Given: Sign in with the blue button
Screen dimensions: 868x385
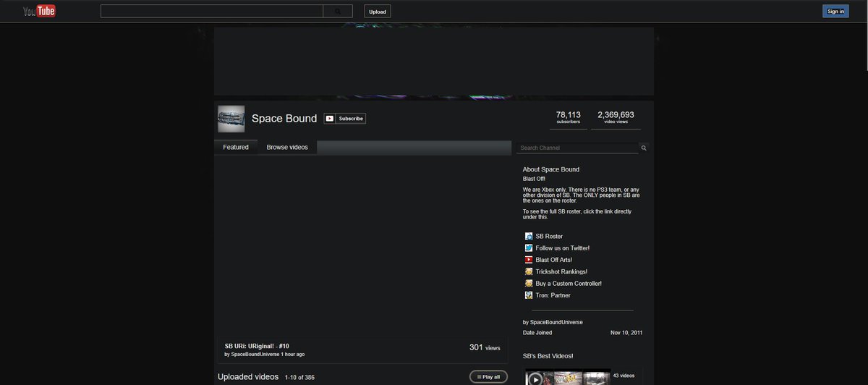Looking at the screenshot, I should 835,11.
